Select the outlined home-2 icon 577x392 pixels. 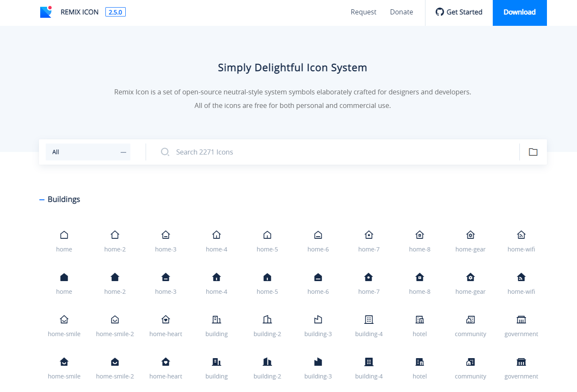pyautogui.click(x=115, y=235)
